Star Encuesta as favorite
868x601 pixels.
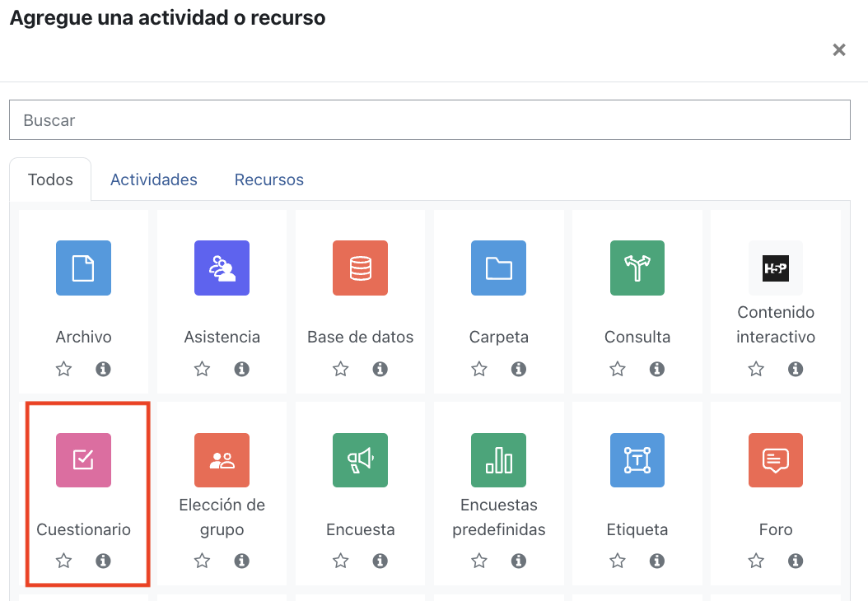point(340,561)
